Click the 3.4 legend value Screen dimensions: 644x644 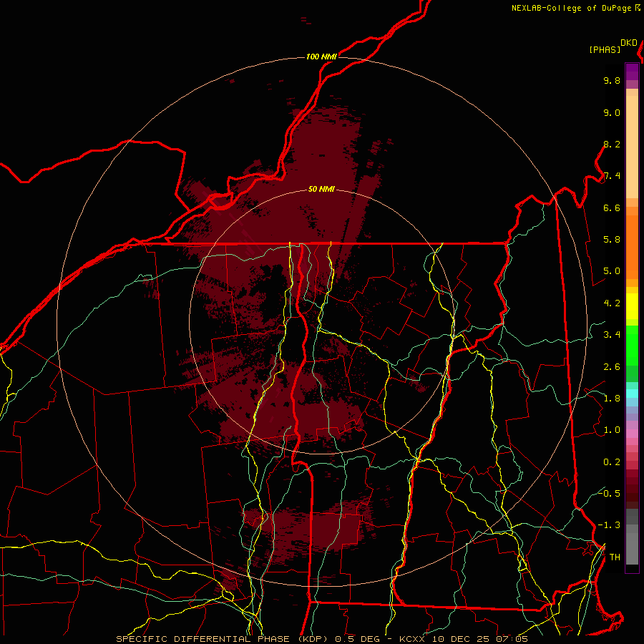(x=612, y=335)
